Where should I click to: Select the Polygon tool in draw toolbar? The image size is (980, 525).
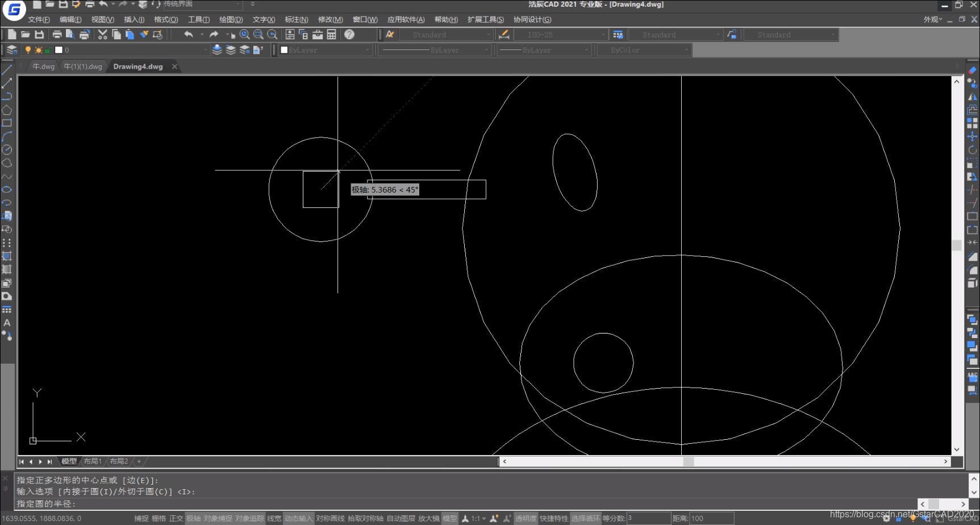coord(7,110)
